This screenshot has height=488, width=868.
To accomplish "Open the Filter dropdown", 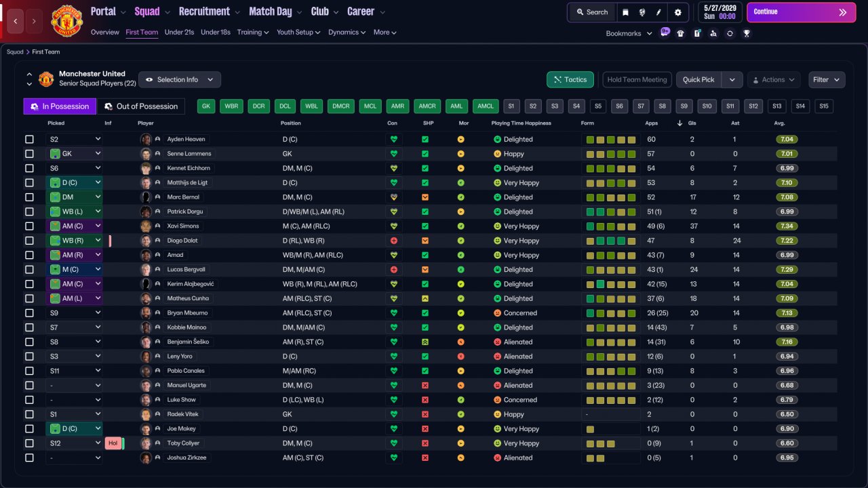I will click(x=827, y=80).
